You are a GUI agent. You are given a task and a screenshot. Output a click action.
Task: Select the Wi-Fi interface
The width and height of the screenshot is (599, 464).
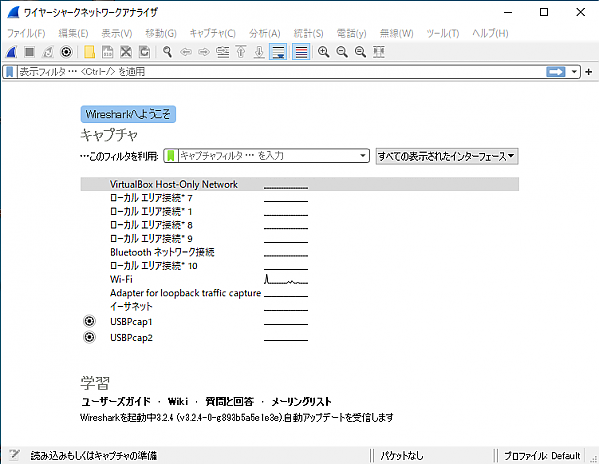tap(300, 279)
